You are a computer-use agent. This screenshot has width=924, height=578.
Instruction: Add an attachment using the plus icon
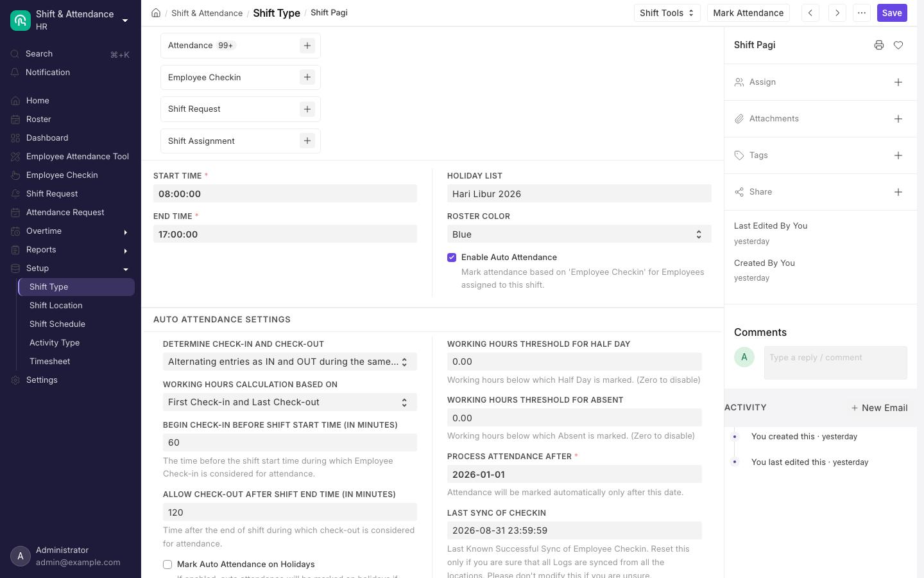pyautogui.click(x=898, y=119)
